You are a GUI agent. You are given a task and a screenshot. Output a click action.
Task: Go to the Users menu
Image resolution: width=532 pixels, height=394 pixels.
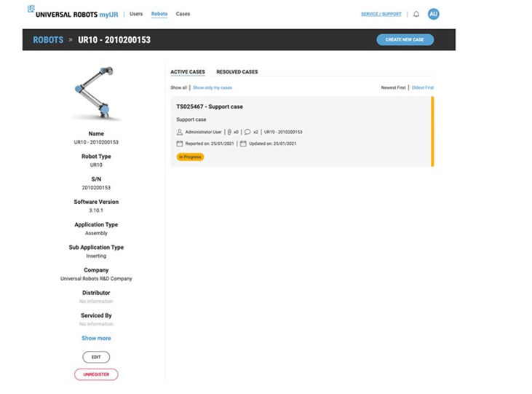coord(136,14)
